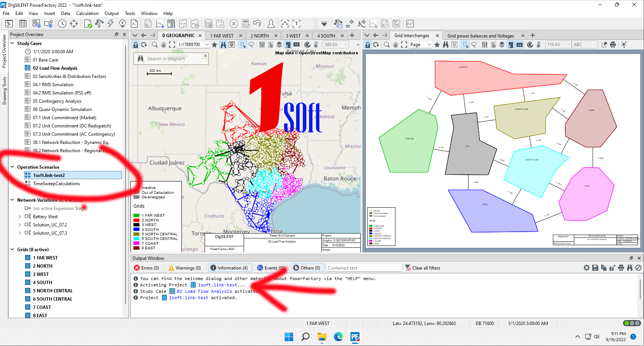Click the green 1 FAR WEST legend swatch
This screenshot has height=346, width=644.
tap(136, 216)
